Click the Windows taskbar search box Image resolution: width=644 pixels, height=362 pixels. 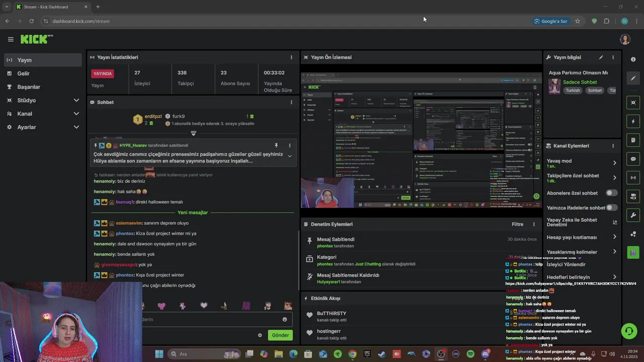[204, 354]
